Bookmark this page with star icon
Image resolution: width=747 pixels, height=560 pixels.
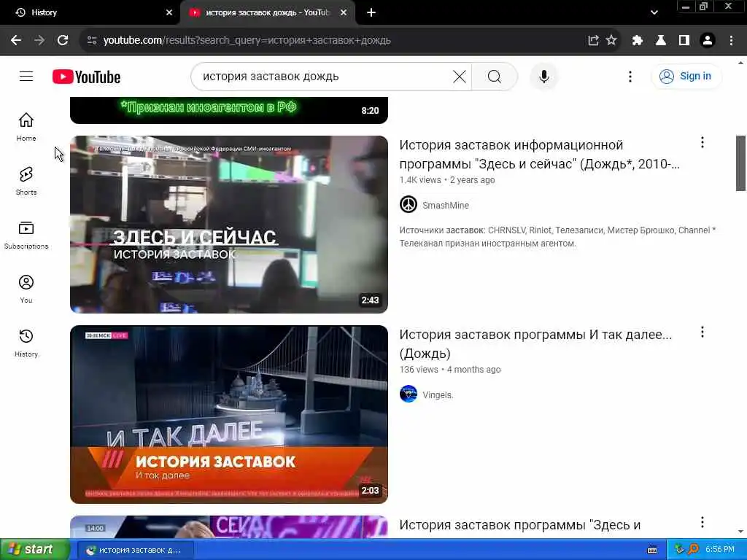point(611,40)
